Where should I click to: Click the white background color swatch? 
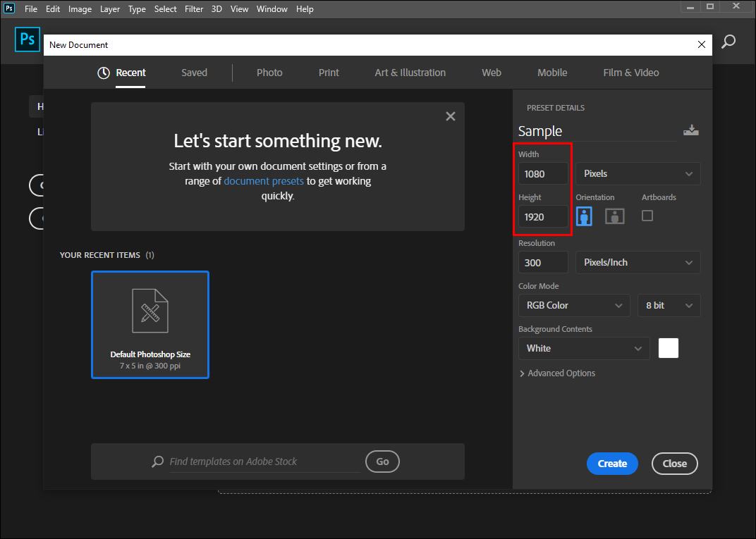coord(669,348)
